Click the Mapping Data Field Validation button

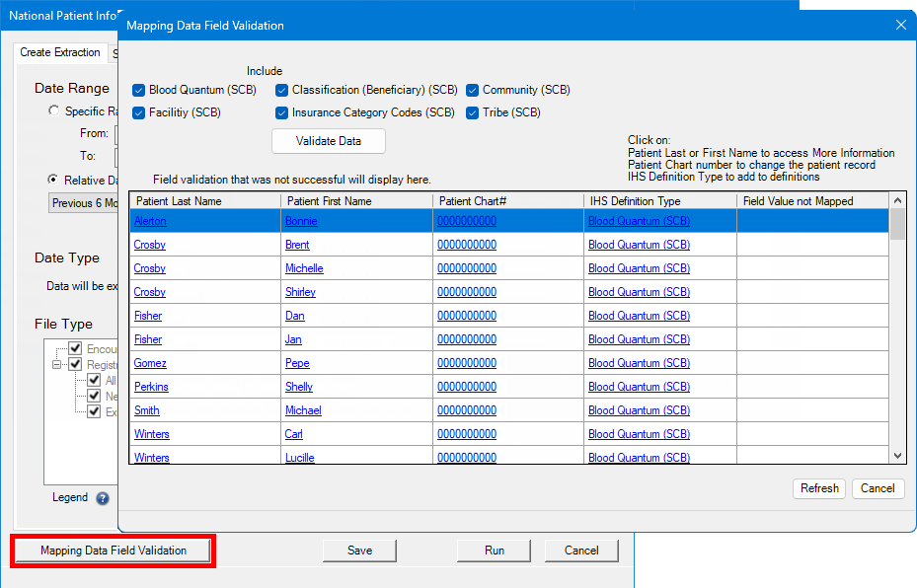pos(114,551)
